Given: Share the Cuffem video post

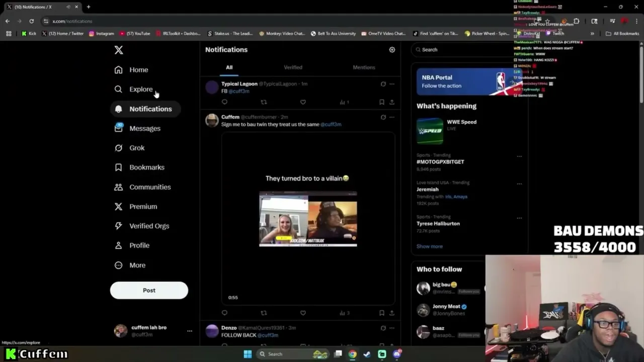Looking at the screenshot, I should tap(392, 313).
